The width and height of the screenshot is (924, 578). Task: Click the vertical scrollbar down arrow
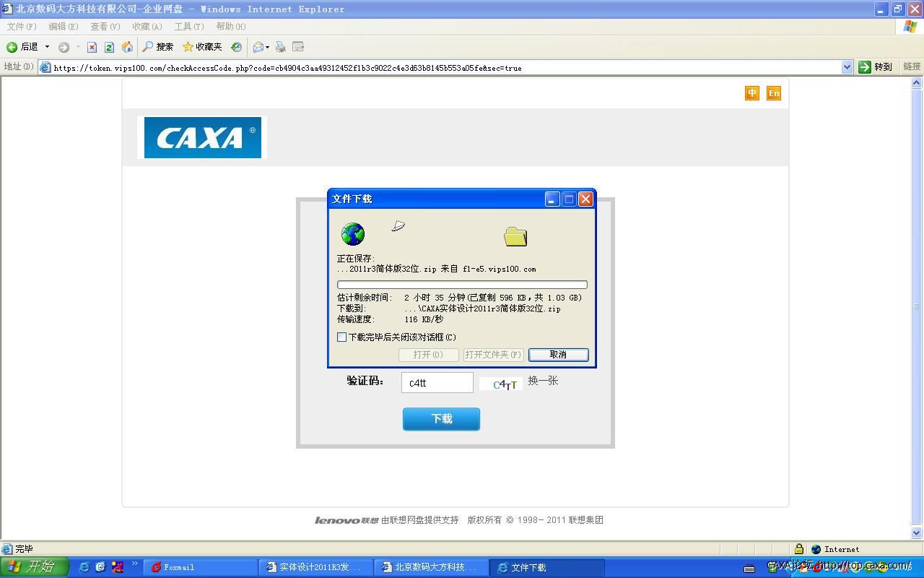tap(917, 532)
